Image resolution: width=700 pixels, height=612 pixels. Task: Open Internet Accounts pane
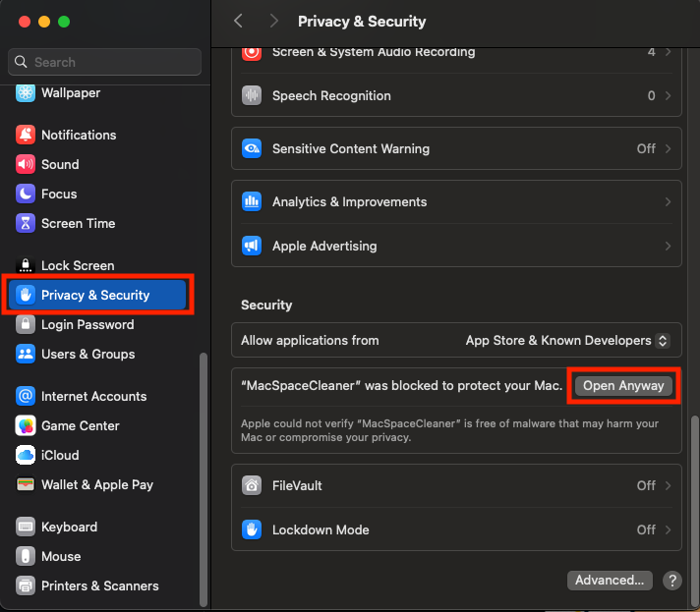pyautogui.click(x=97, y=396)
